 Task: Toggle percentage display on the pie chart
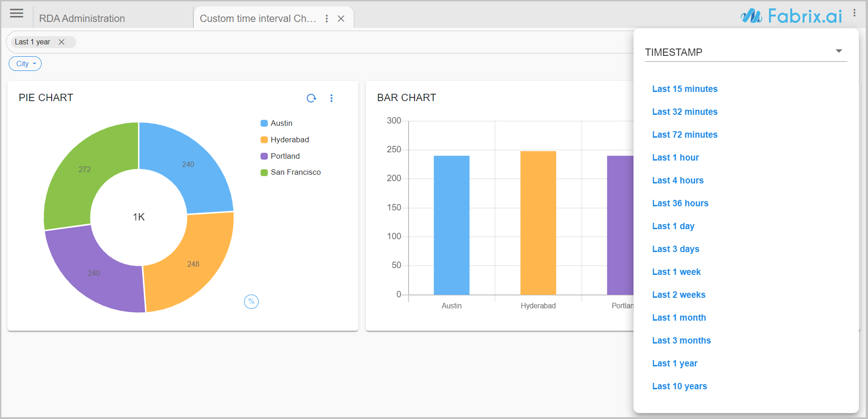[x=251, y=301]
